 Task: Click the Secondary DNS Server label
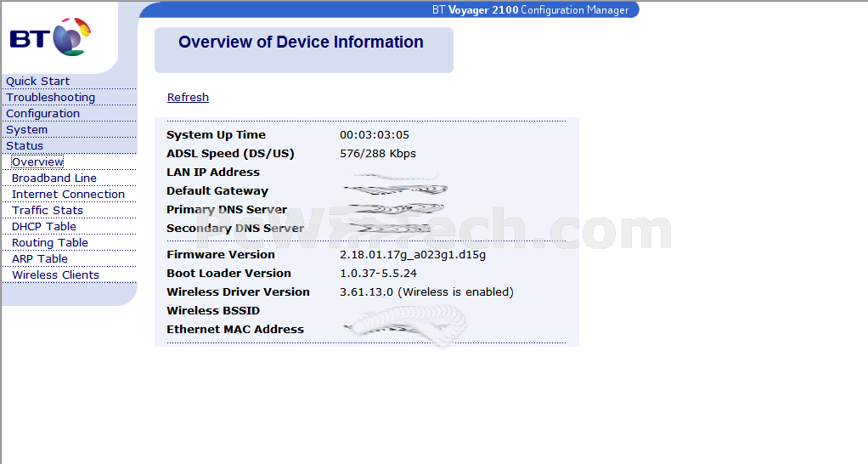235,228
